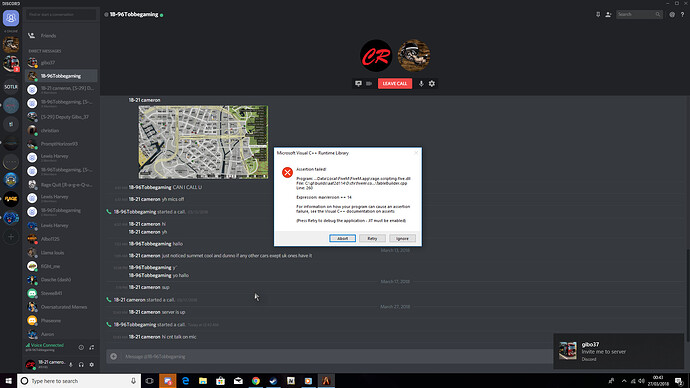Click Abort in the Runtime Library dialog

point(342,238)
